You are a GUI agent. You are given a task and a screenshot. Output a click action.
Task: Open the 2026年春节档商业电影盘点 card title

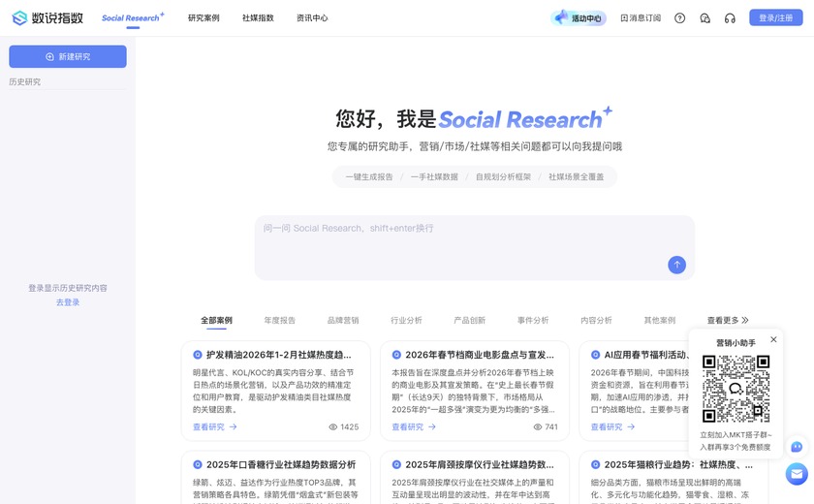tap(480, 355)
